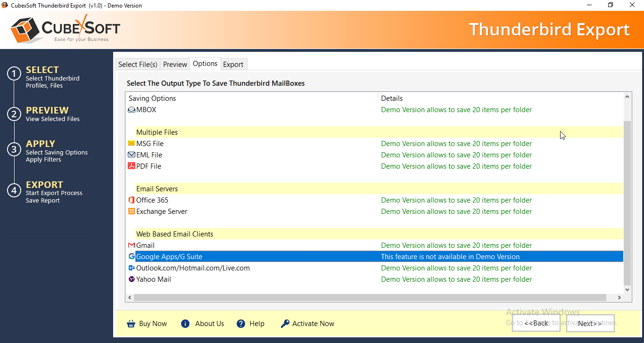The height and width of the screenshot is (343, 644).
Task: Click the Help question mark icon
Action: [241, 324]
